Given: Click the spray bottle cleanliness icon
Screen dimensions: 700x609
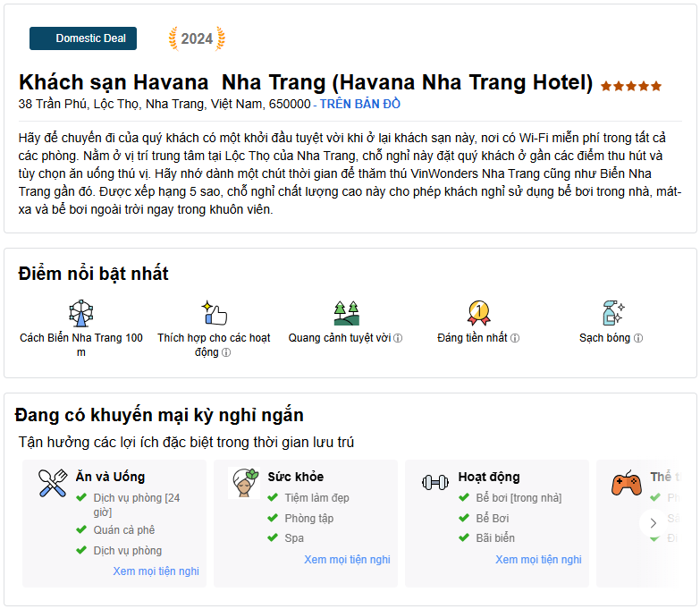Looking at the screenshot, I should coord(611,313).
